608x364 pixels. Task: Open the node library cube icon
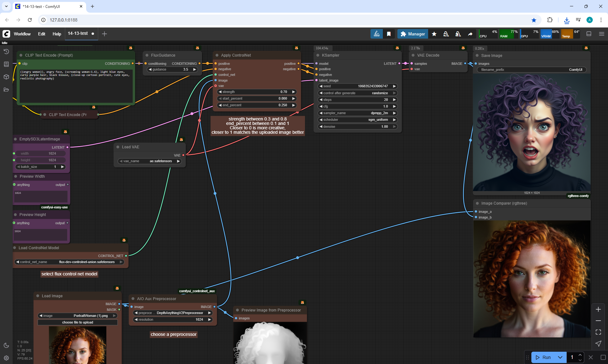point(6,77)
